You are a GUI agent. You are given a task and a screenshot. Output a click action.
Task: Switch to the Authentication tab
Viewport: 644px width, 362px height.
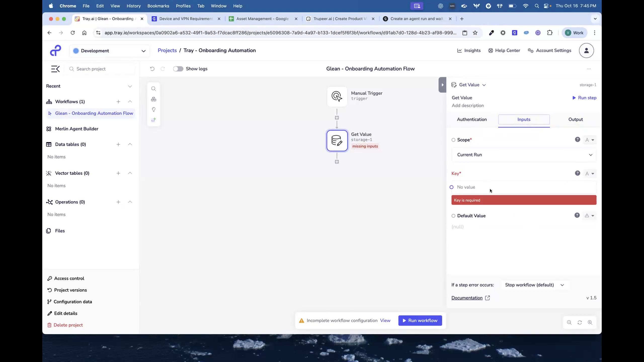pos(471,119)
